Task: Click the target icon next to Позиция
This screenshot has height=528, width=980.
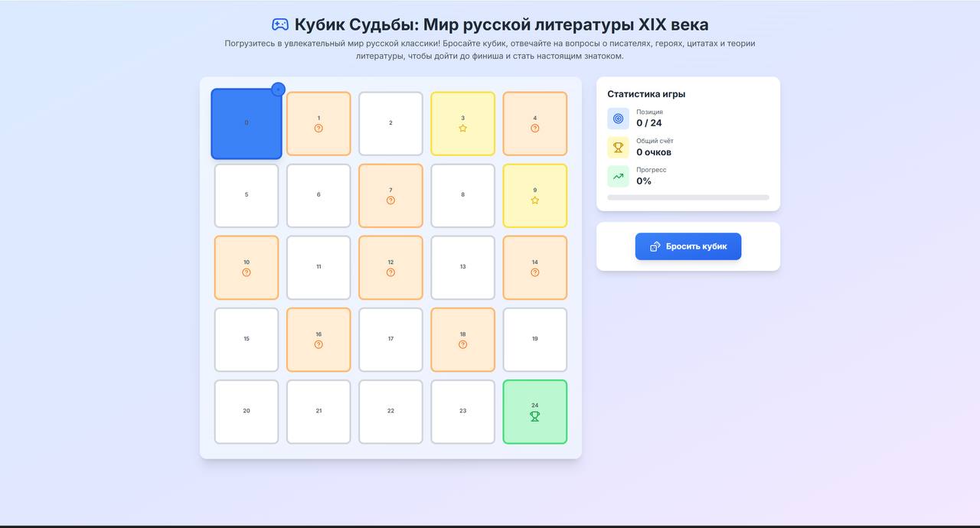Action: click(618, 119)
